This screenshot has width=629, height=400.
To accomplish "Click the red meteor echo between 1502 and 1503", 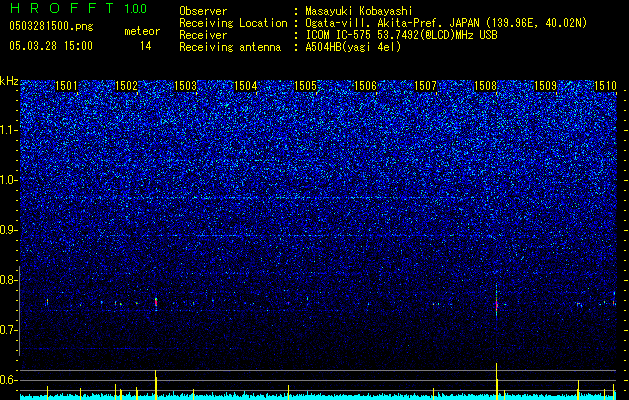I will click(156, 303).
